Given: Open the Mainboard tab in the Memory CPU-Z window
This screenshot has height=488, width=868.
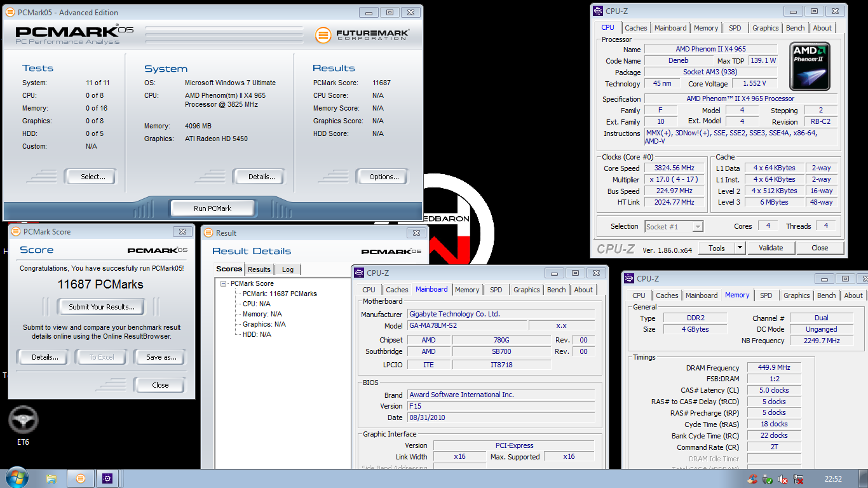Looking at the screenshot, I should point(702,295).
